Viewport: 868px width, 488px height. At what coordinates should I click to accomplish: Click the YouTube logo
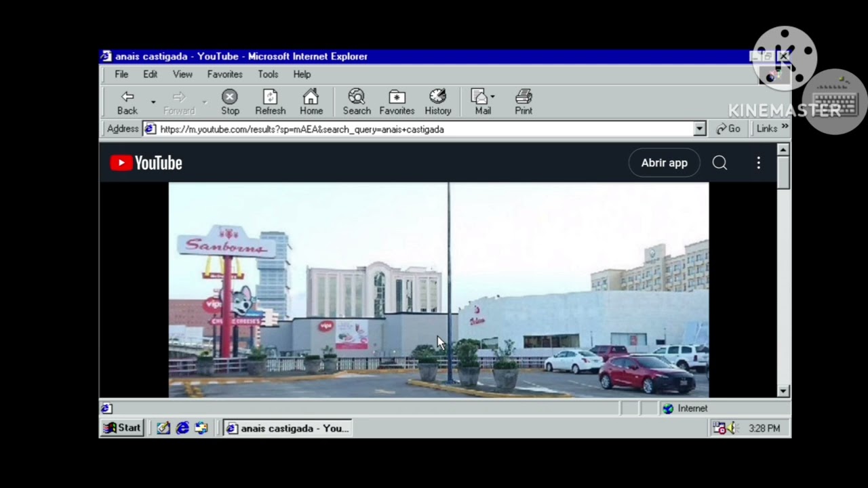(x=146, y=163)
